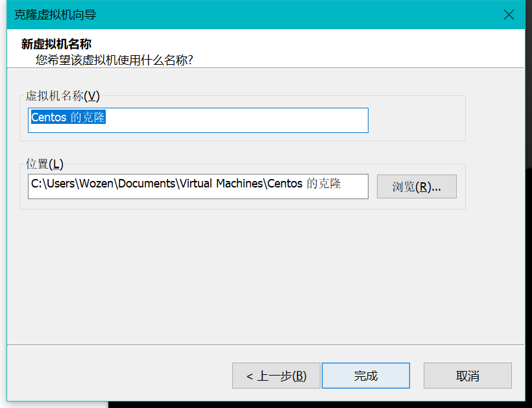This screenshot has width=532, height=408.
Task: Open the 浏览(R)... browse dialog
Action: [417, 187]
